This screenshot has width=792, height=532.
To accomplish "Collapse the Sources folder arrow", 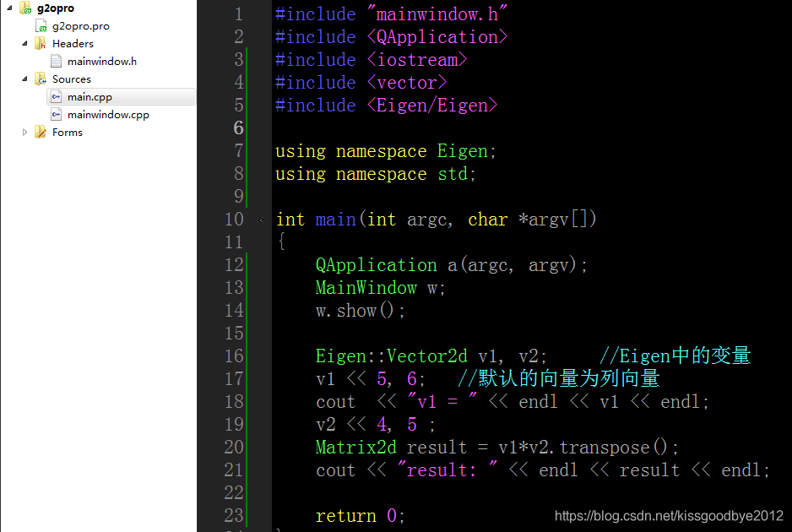I will (x=24, y=79).
